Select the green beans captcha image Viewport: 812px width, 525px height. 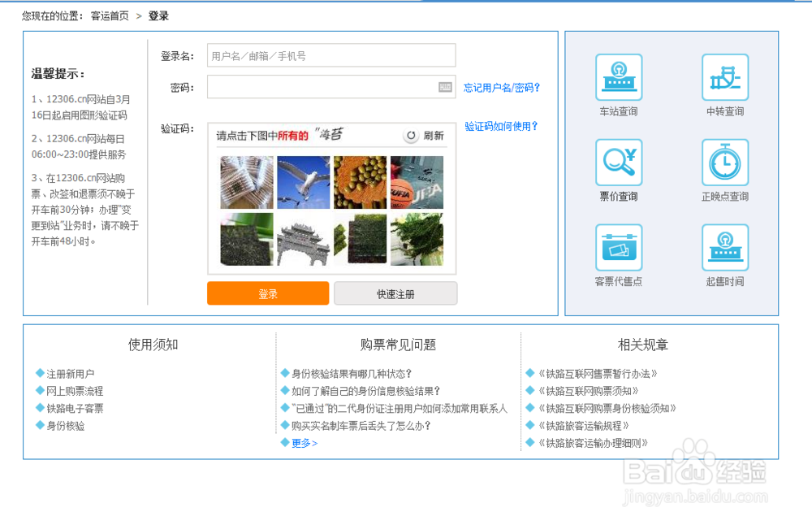[360, 182]
